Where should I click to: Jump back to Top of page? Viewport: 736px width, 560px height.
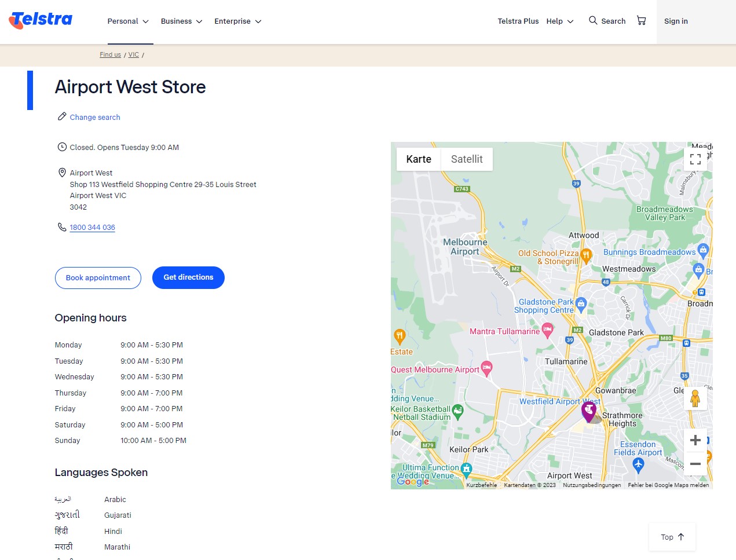click(x=672, y=537)
